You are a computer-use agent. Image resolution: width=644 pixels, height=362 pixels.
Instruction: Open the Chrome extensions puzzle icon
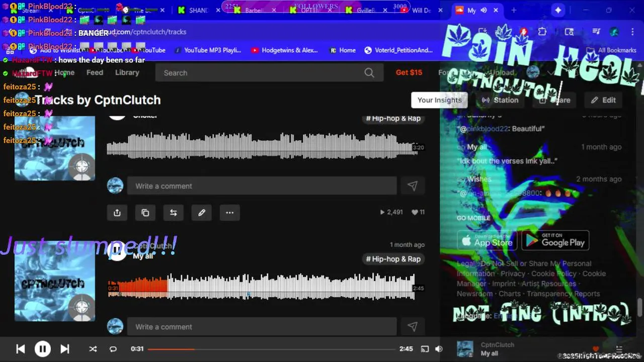point(542,32)
